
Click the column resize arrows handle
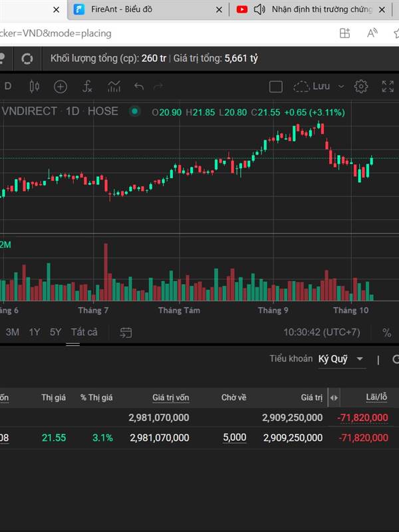pos(334,398)
